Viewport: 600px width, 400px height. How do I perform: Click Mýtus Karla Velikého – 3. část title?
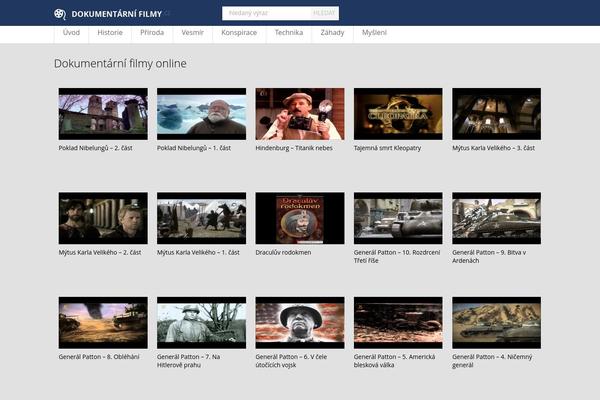coord(493,148)
